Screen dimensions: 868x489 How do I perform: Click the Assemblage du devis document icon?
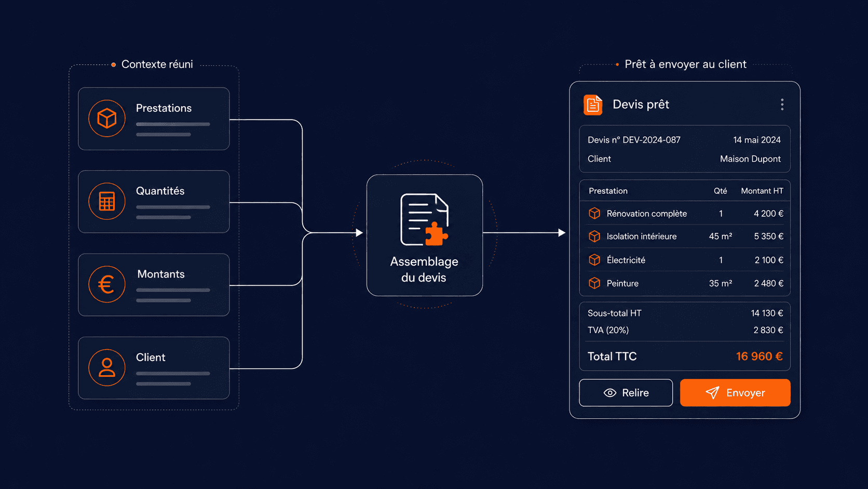point(424,219)
